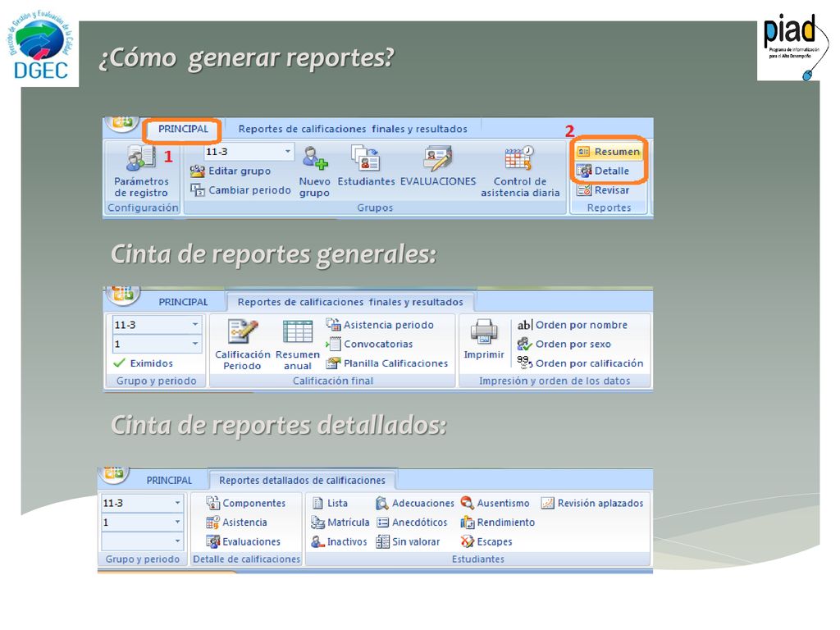Click Cambiar periodo in top ribbon
This screenshot has height=630, width=840.
(240, 190)
